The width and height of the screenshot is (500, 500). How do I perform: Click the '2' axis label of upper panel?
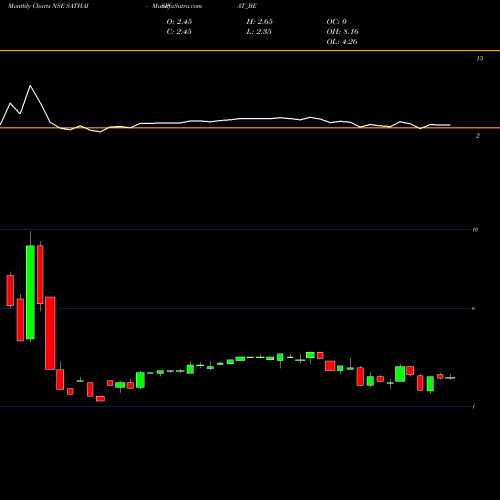[x=478, y=136]
